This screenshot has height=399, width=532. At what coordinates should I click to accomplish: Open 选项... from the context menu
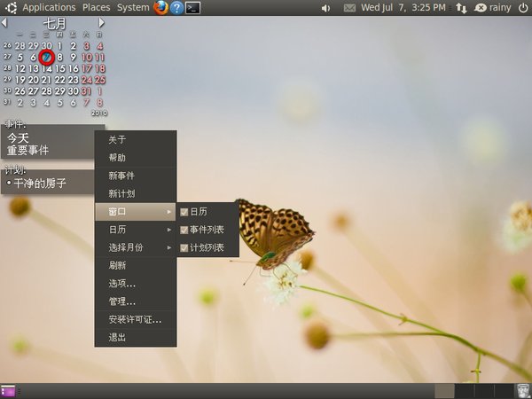point(136,284)
